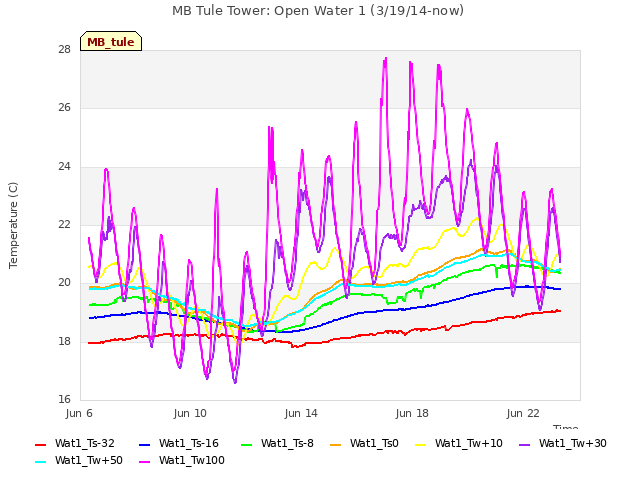Image resolution: width=640 pixels, height=480 pixels.
Task: Click the cyan Wat1_Tw+50 legend swatch
Action: tap(41, 462)
